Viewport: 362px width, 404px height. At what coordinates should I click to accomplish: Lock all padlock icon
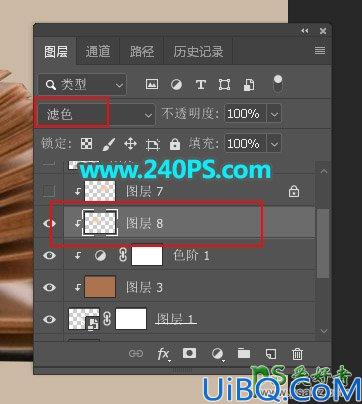175,144
